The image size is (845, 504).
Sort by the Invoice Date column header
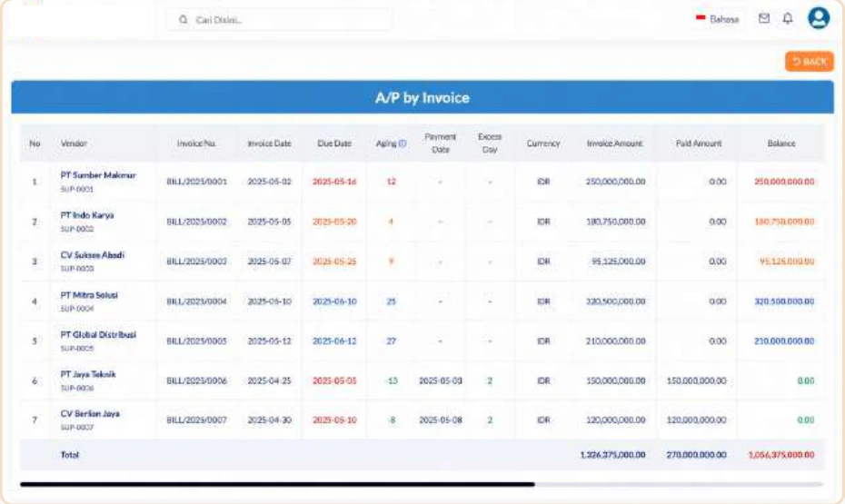coord(269,143)
